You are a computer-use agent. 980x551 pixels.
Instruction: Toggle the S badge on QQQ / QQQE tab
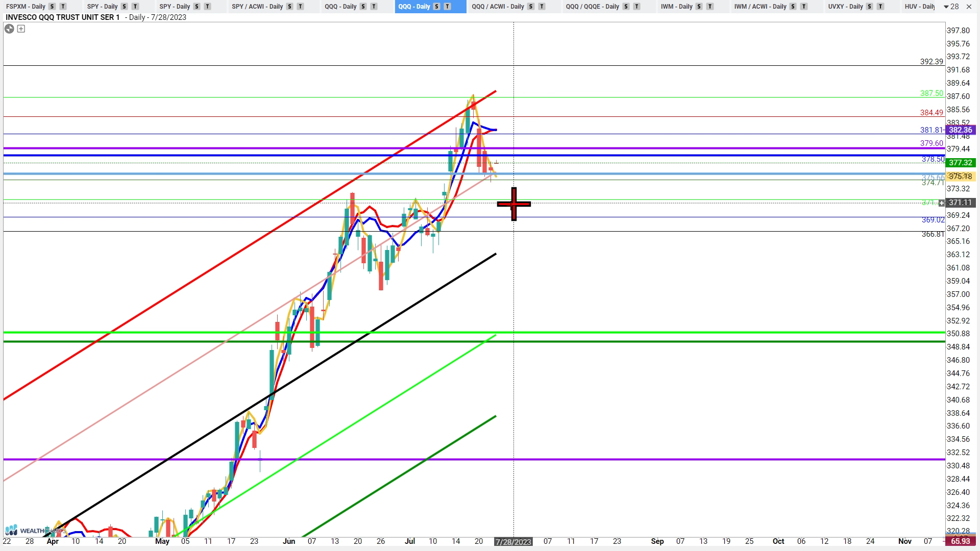[626, 7]
